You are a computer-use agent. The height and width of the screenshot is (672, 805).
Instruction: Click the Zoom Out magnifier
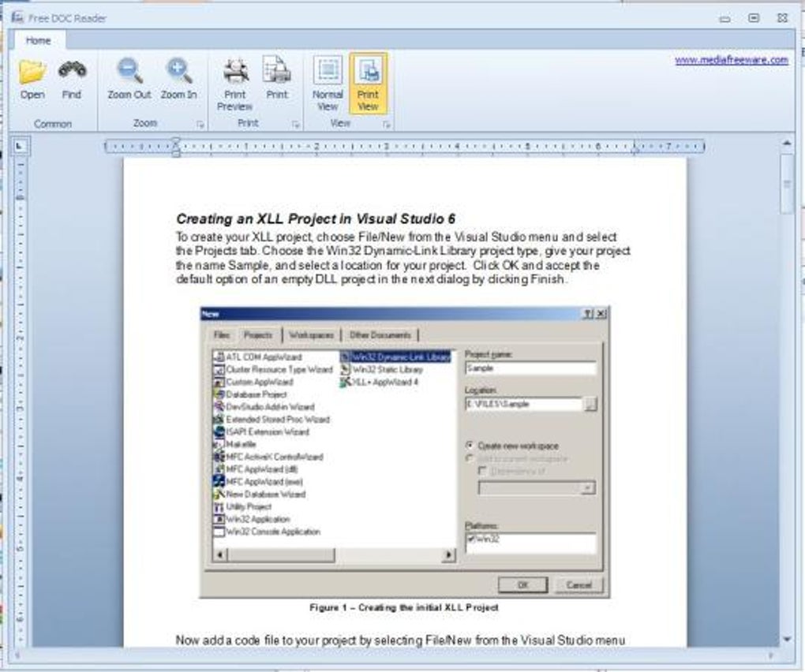[x=129, y=80]
